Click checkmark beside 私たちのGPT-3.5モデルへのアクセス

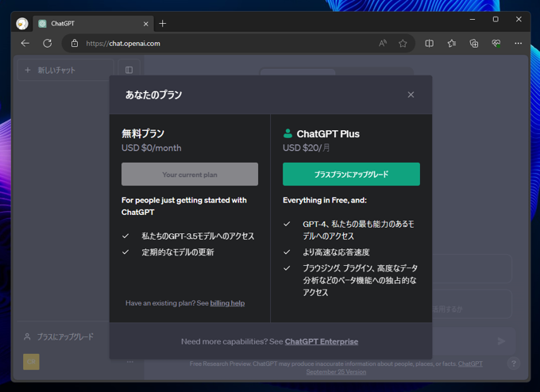pyautogui.click(x=125, y=236)
